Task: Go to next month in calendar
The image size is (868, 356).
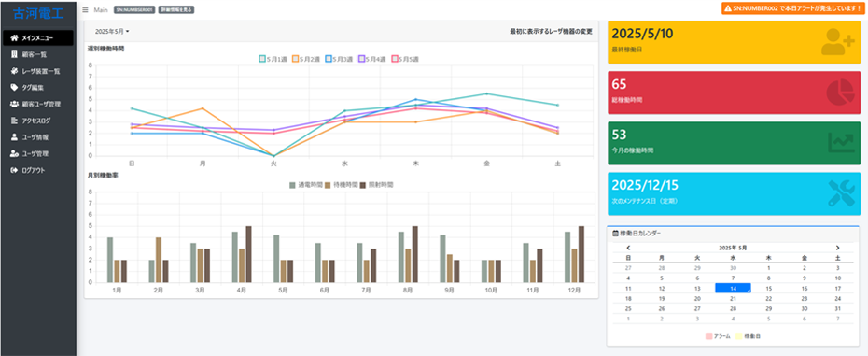Action: tap(837, 248)
